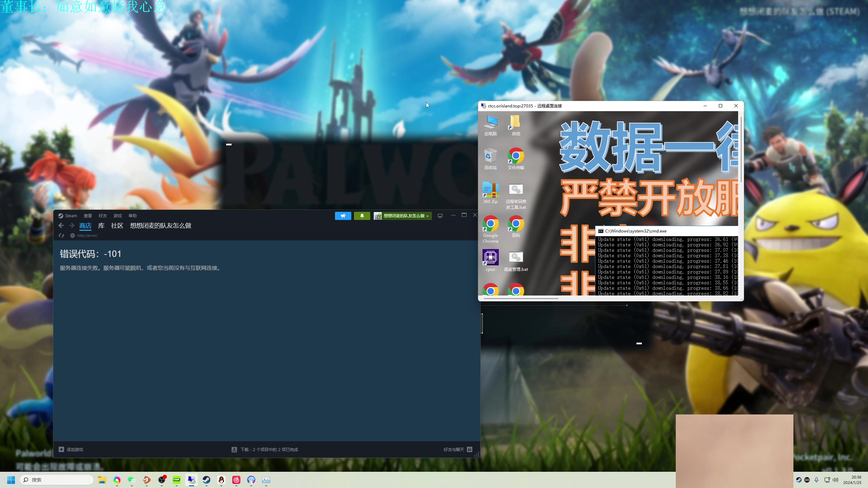
Task: Select 磁盘管理.bat in remote desktop
Action: click(x=516, y=261)
